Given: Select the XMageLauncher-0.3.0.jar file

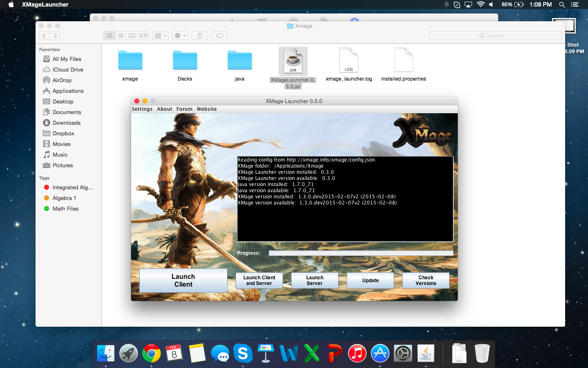Looking at the screenshot, I should pos(293,61).
